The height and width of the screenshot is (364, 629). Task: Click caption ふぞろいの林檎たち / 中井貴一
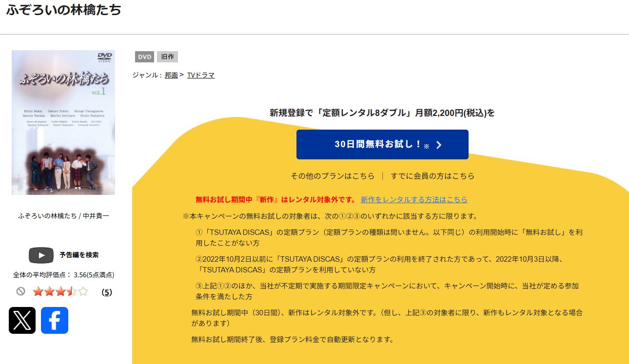coord(63,215)
